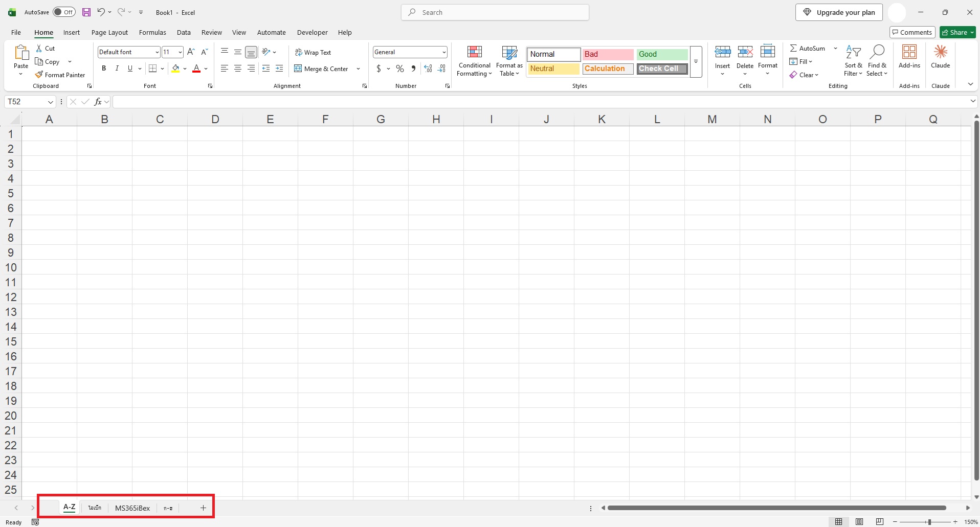Open the Sort & Filter menu
Image resolution: width=980 pixels, height=527 pixels.
[853, 61]
